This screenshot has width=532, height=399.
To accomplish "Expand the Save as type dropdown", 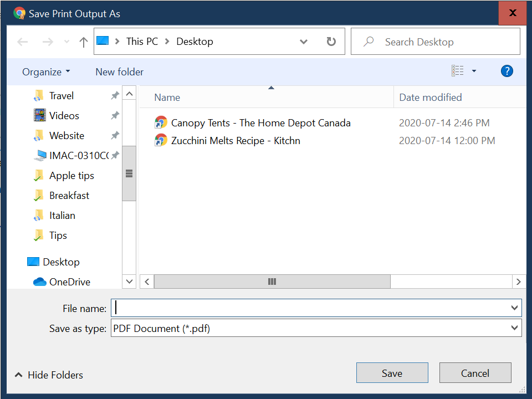I will pos(514,329).
